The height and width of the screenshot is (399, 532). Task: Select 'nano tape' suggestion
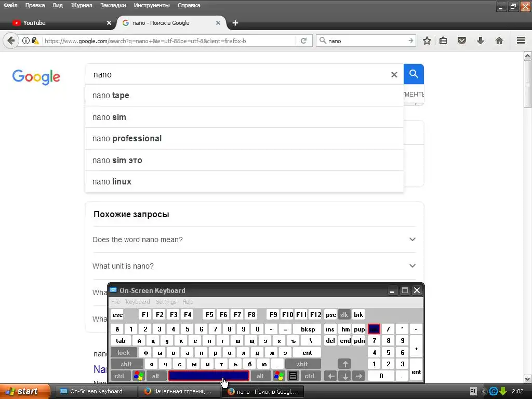tap(244, 96)
